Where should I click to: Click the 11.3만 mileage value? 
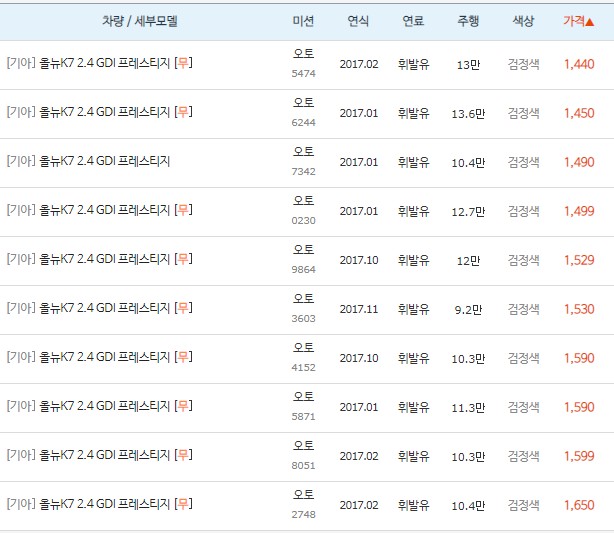point(468,407)
